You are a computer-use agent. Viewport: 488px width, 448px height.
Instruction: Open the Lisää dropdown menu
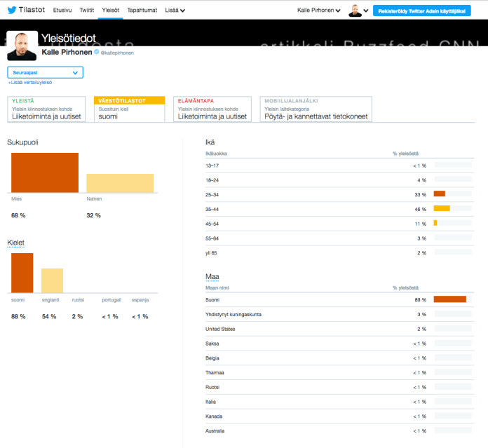pos(175,11)
